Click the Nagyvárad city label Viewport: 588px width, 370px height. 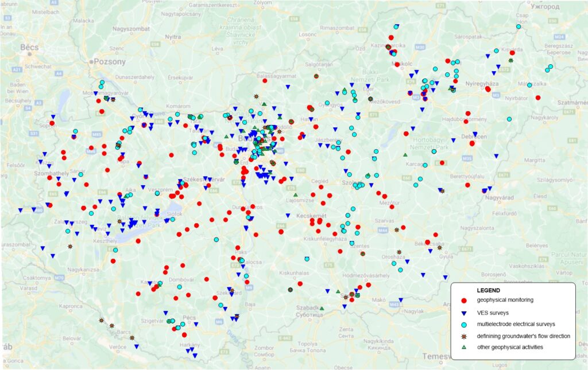(x=500, y=197)
